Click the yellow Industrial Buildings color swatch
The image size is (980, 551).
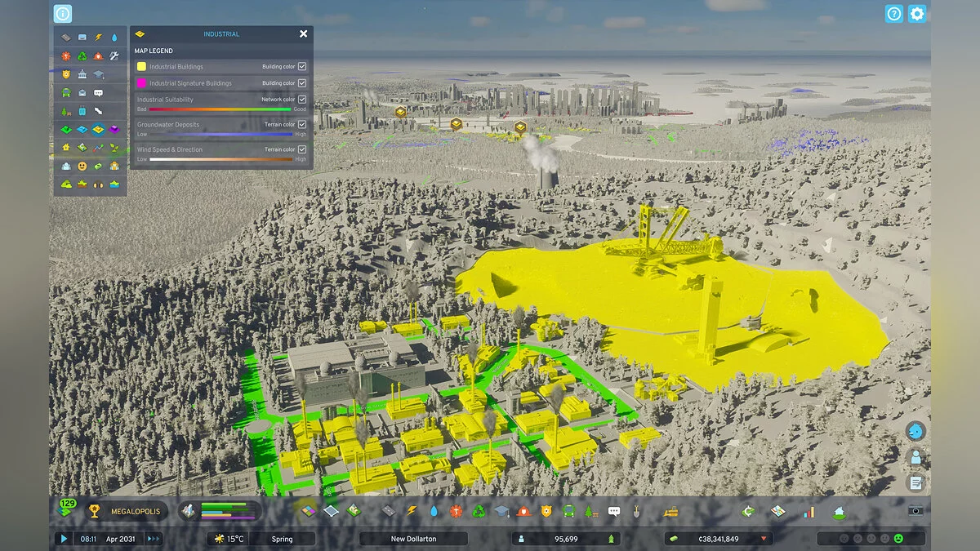[141, 66]
